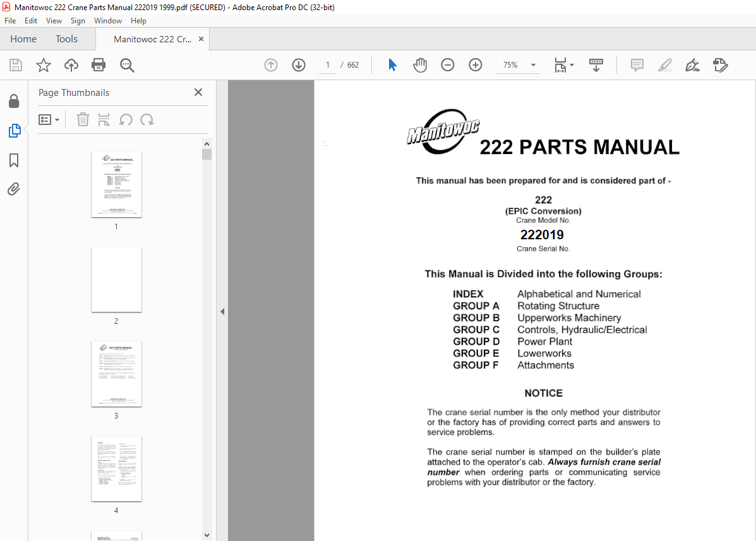The width and height of the screenshot is (756, 541).
Task: Click the thumbnails scrollbar handle
Action: (x=207, y=154)
